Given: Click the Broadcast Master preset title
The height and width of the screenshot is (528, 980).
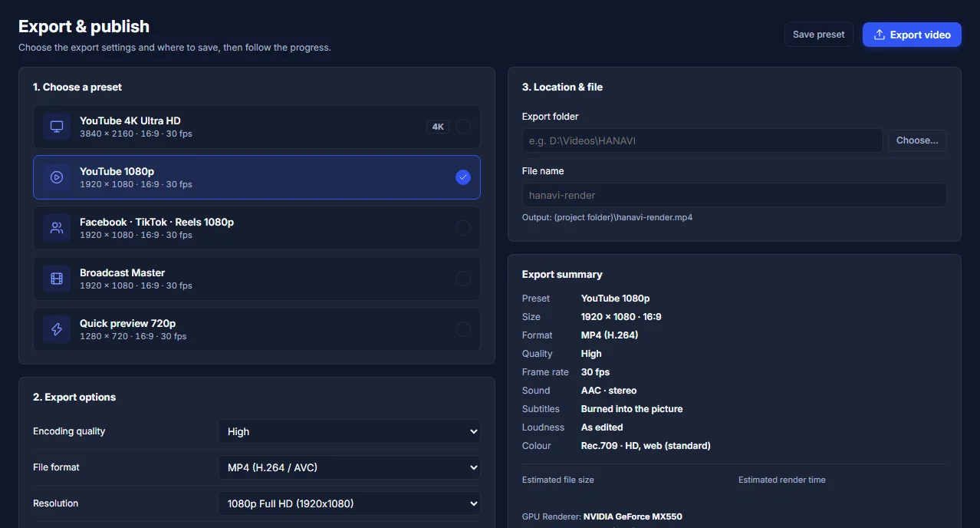Looking at the screenshot, I should click(123, 272).
